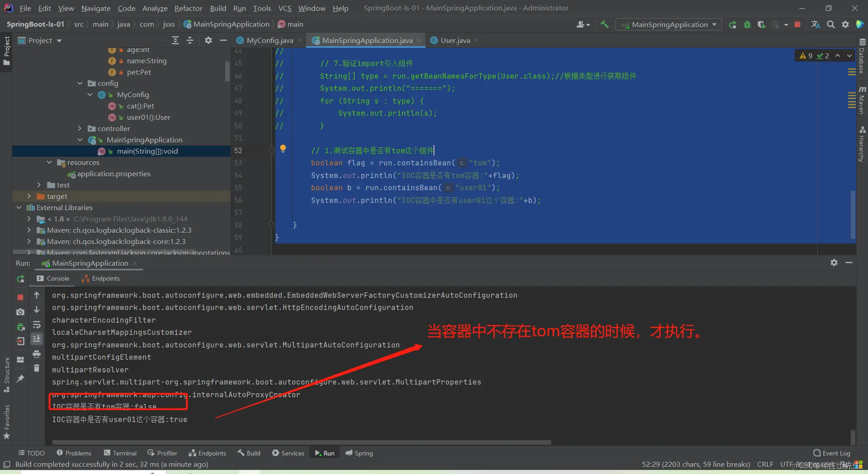The image size is (868, 474).
Task: Open the Services tool window
Action: (x=288, y=453)
